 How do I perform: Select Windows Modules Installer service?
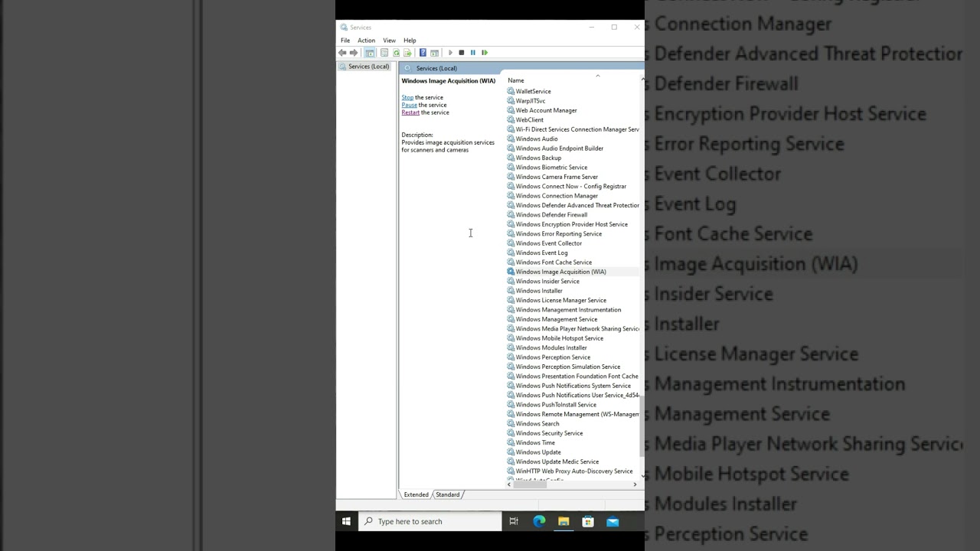click(x=551, y=347)
